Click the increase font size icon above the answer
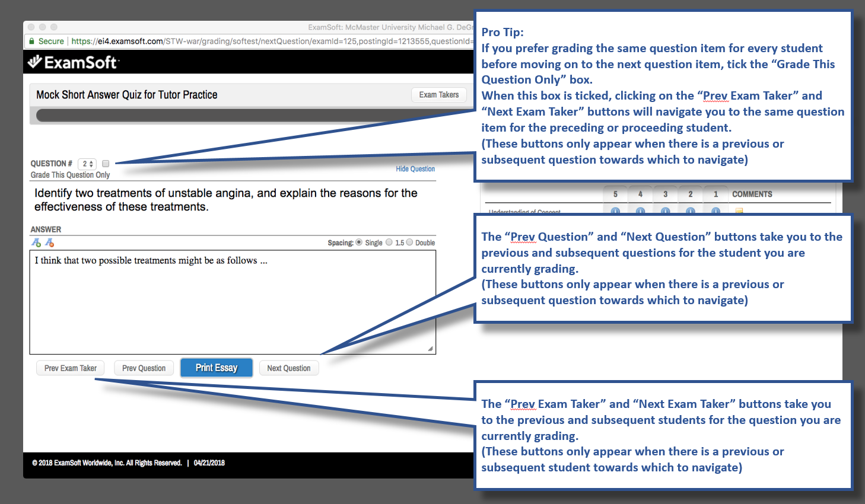Screen dimensions: 865x504 (x=36, y=243)
